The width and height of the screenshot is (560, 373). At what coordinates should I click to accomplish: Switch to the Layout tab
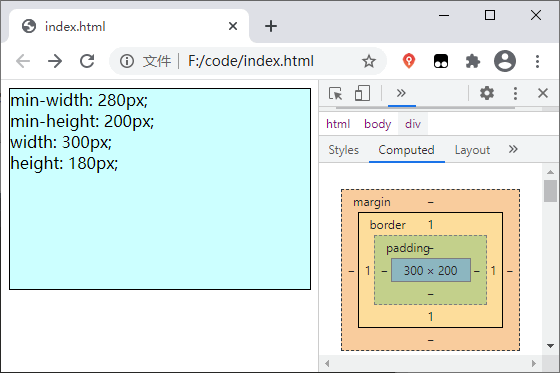(472, 150)
